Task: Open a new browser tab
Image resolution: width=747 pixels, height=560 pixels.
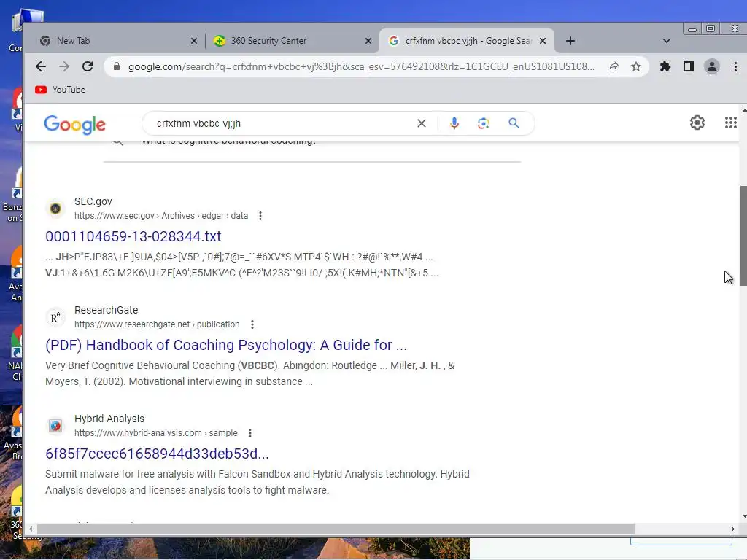Action: pyautogui.click(x=570, y=41)
